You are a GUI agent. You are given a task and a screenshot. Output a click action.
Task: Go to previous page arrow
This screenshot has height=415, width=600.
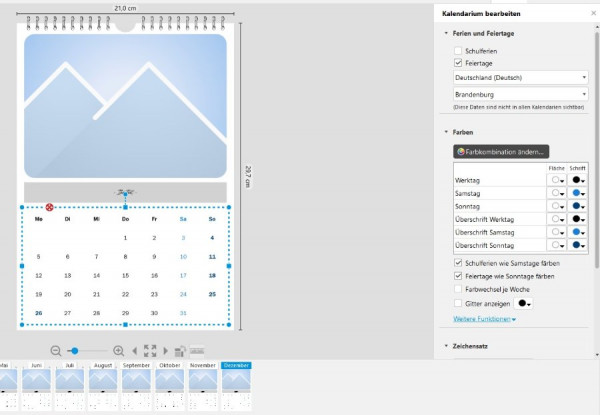[134, 351]
